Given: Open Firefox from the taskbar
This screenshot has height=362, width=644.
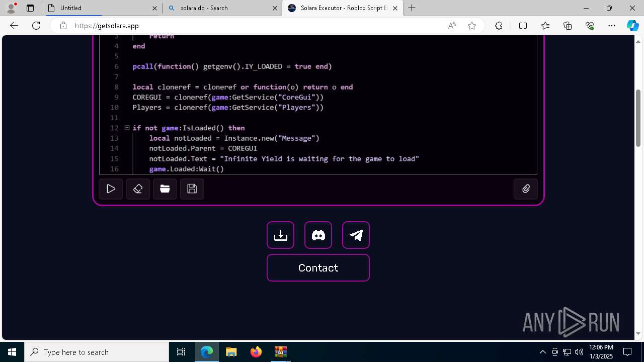Looking at the screenshot, I should click(x=256, y=352).
